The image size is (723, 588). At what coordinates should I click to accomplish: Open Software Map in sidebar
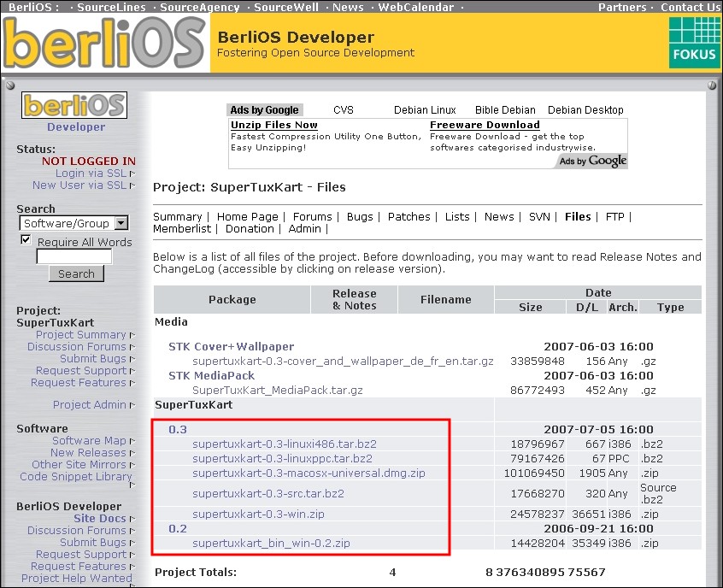click(89, 441)
